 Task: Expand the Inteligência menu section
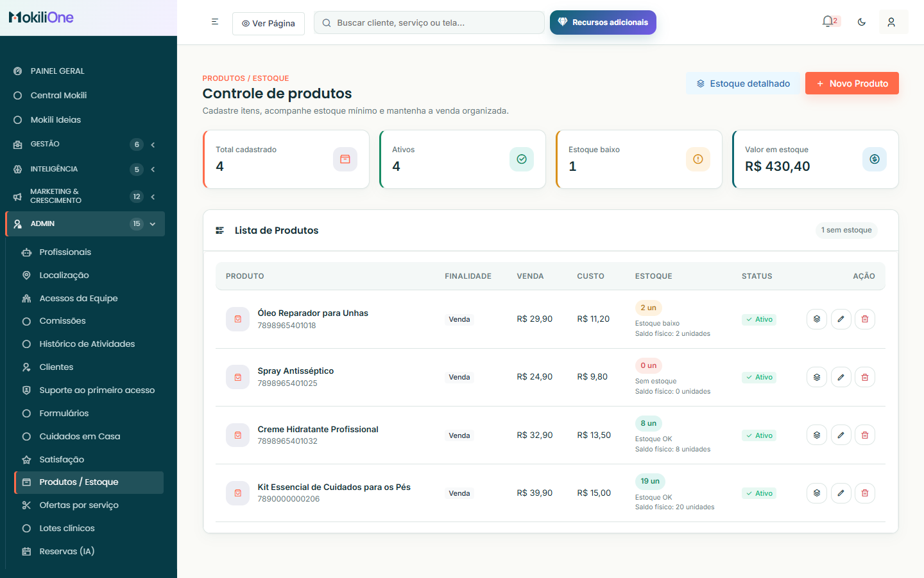(85, 170)
